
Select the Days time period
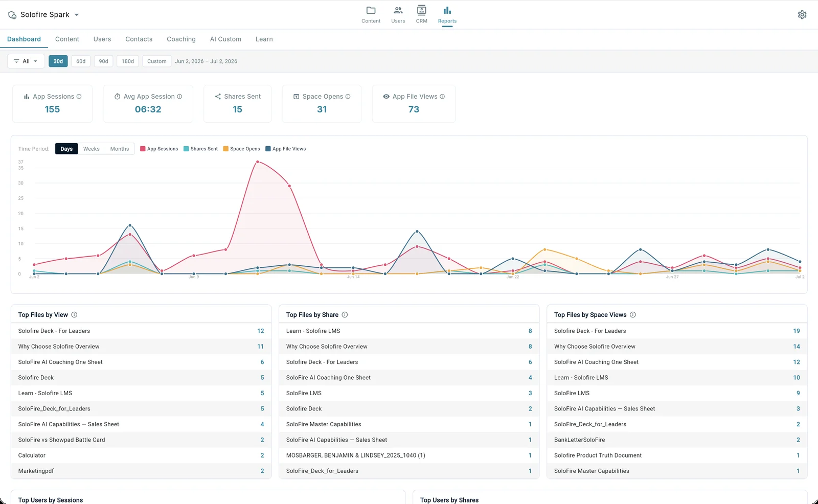(x=66, y=149)
